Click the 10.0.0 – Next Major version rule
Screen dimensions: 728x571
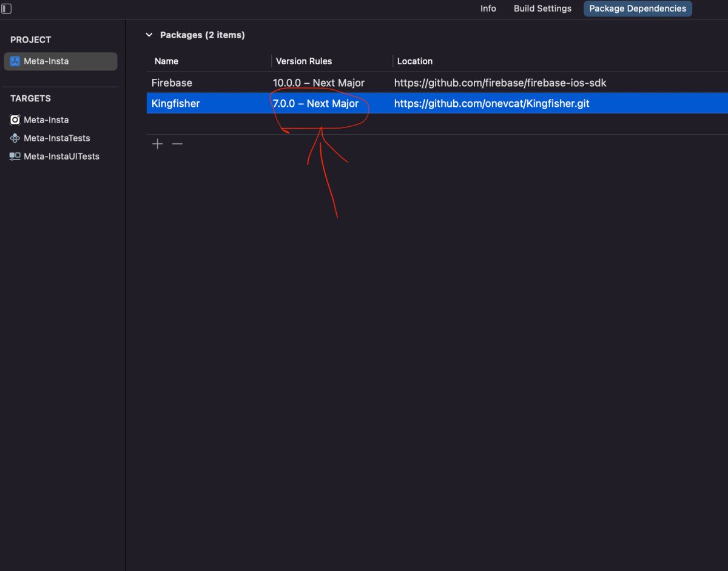(318, 83)
